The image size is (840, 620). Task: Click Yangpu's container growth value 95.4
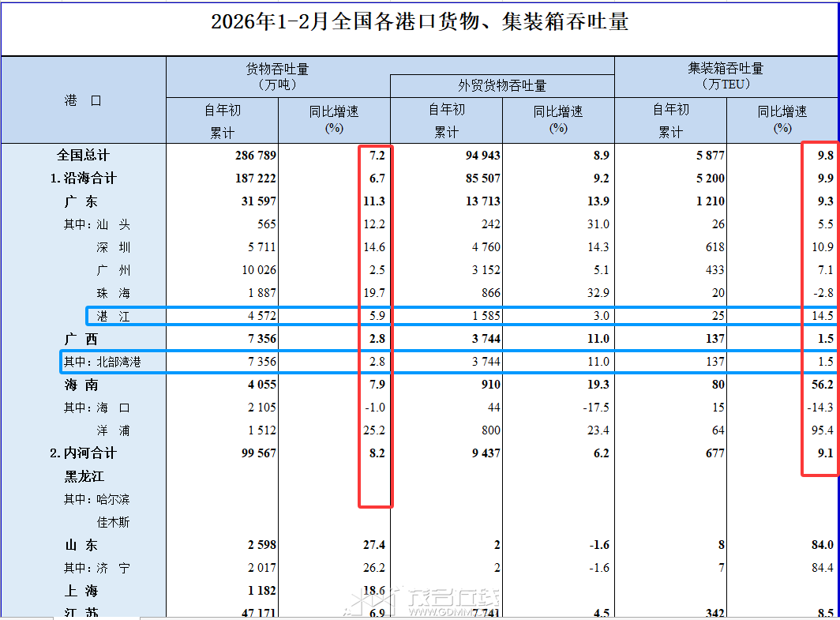[819, 431]
